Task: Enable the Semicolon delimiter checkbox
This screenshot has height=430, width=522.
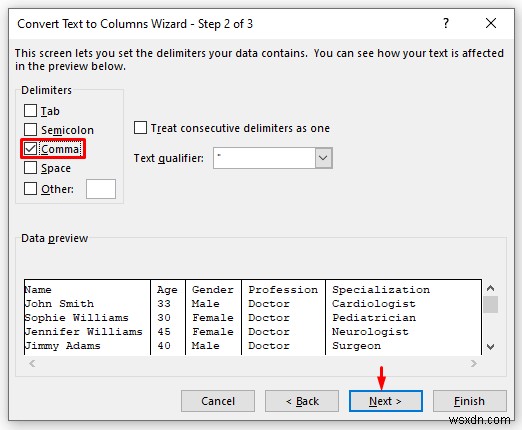Action: pyautogui.click(x=30, y=129)
